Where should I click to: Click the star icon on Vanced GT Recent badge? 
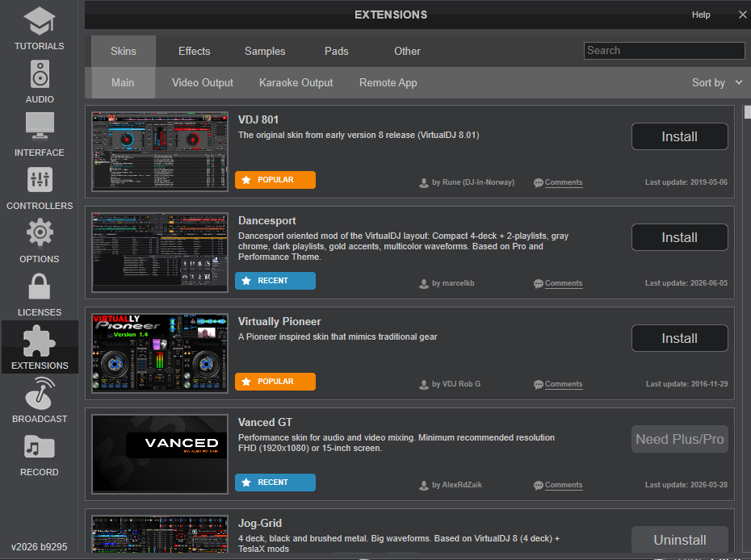click(x=246, y=483)
